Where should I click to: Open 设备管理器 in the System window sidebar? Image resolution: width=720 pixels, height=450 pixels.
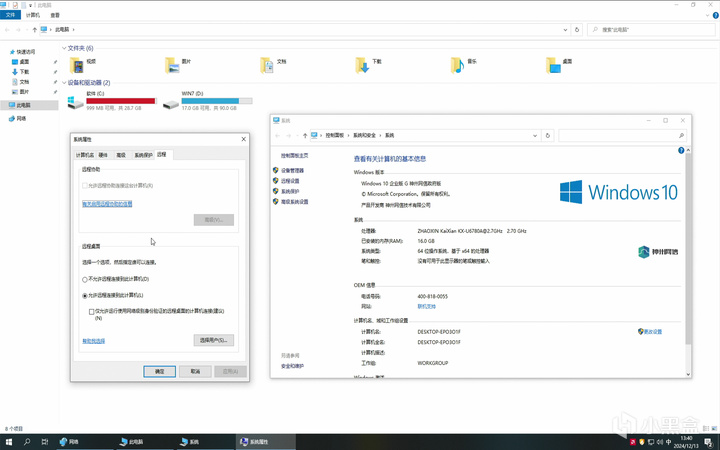coord(292,170)
